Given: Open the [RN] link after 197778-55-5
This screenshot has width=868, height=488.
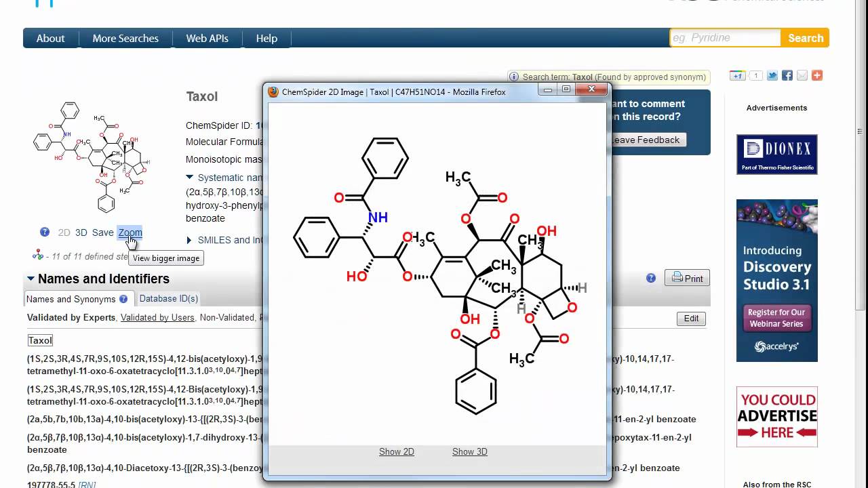Looking at the screenshot, I should pyautogui.click(x=87, y=484).
